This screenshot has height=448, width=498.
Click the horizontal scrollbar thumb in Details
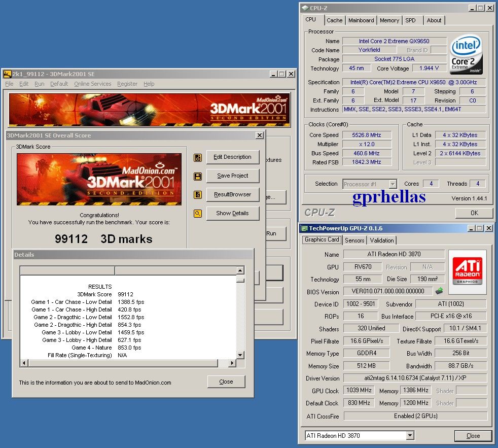pos(123,363)
